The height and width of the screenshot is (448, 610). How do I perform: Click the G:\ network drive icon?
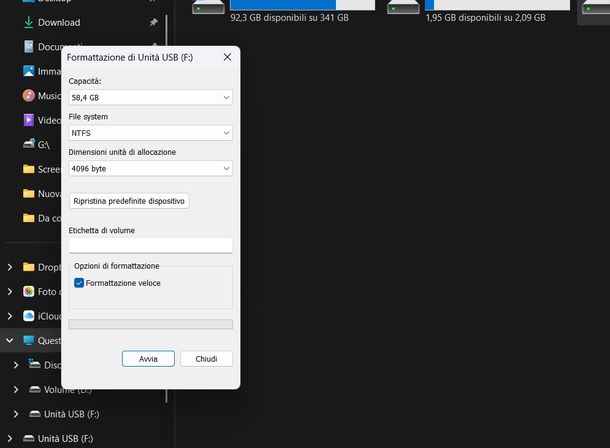click(x=29, y=144)
